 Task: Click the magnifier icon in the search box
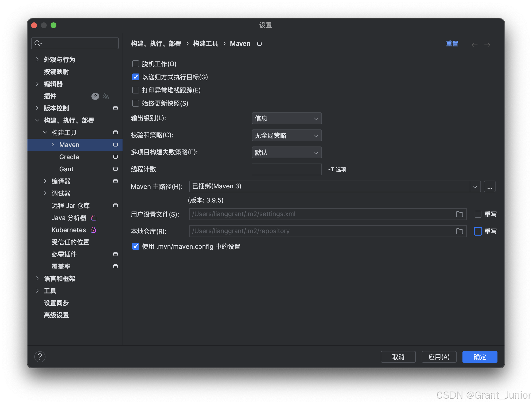pyautogui.click(x=38, y=43)
